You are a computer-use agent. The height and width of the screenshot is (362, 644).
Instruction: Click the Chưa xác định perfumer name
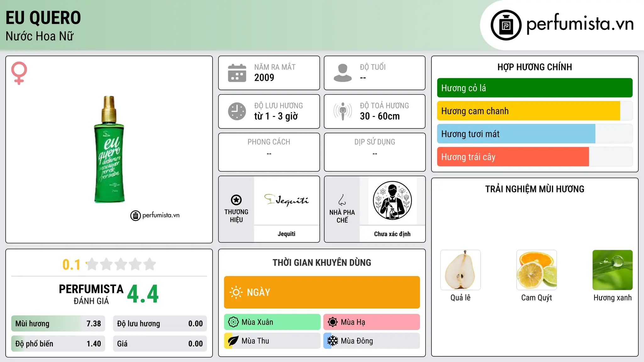392,234
